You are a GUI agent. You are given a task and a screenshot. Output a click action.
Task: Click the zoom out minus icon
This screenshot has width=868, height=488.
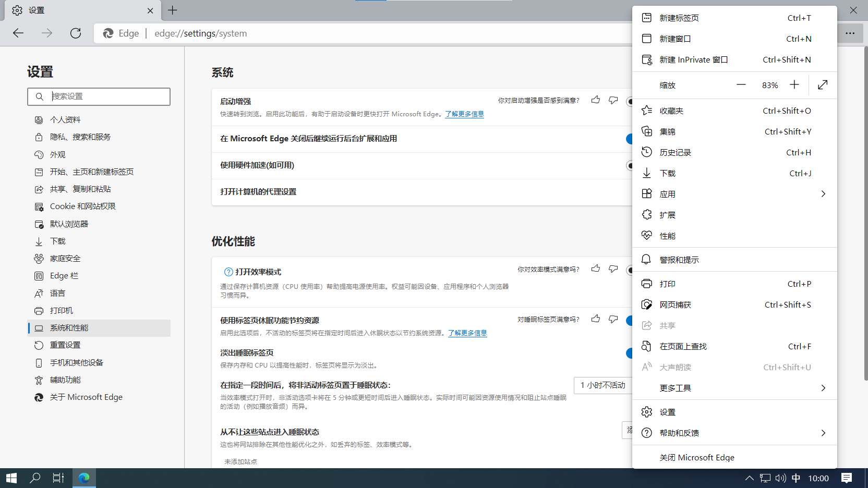coord(741,84)
